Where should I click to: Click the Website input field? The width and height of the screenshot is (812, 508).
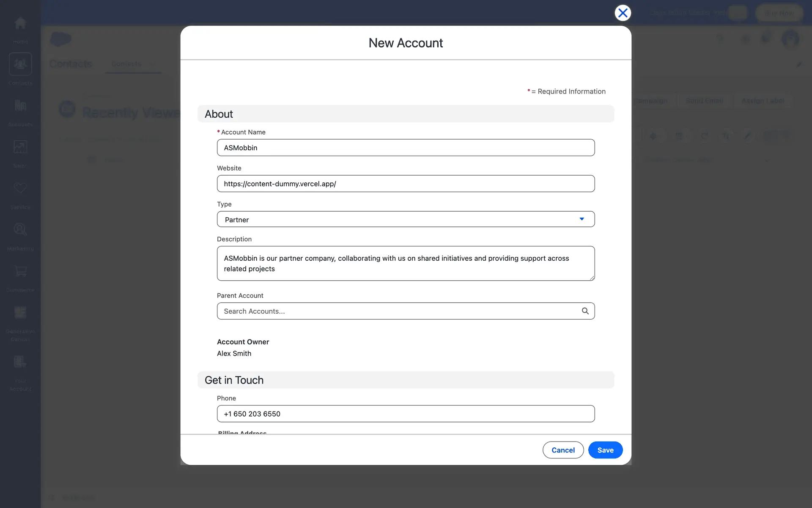pyautogui.click(x=405, y=184)
